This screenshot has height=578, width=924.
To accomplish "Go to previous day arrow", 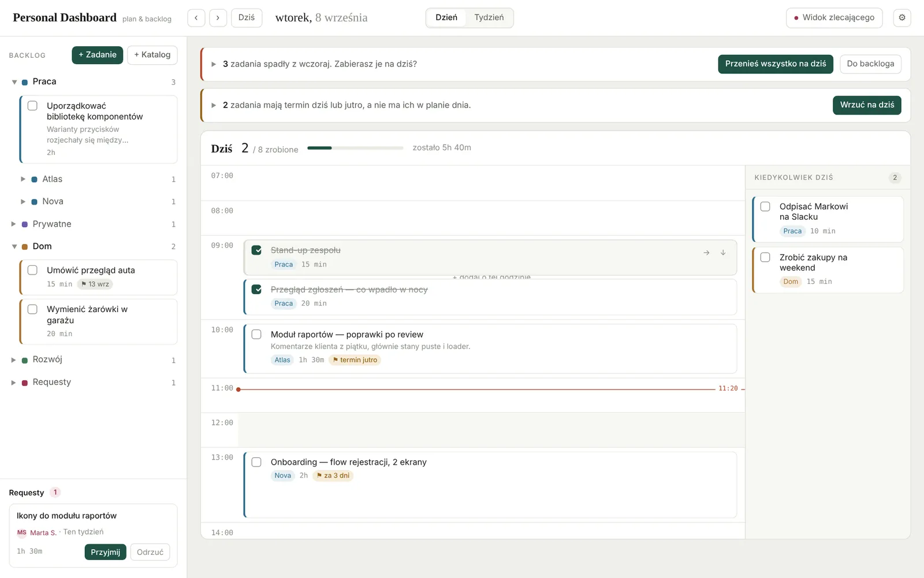I will [x=196, y=18].
